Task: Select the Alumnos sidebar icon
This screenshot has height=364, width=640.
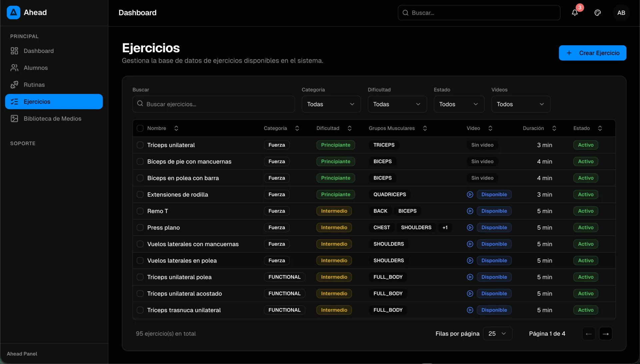Action: [x=14, y=68]
